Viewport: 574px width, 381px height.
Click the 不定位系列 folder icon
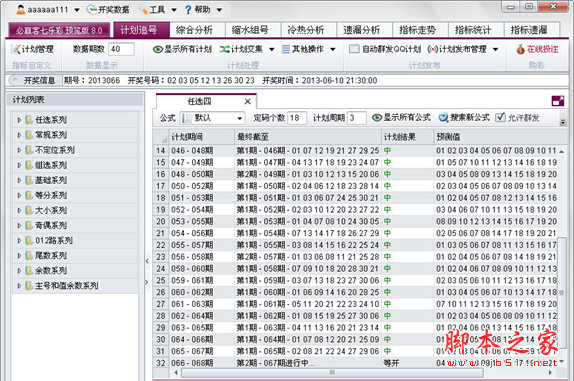tap(29, 150)
